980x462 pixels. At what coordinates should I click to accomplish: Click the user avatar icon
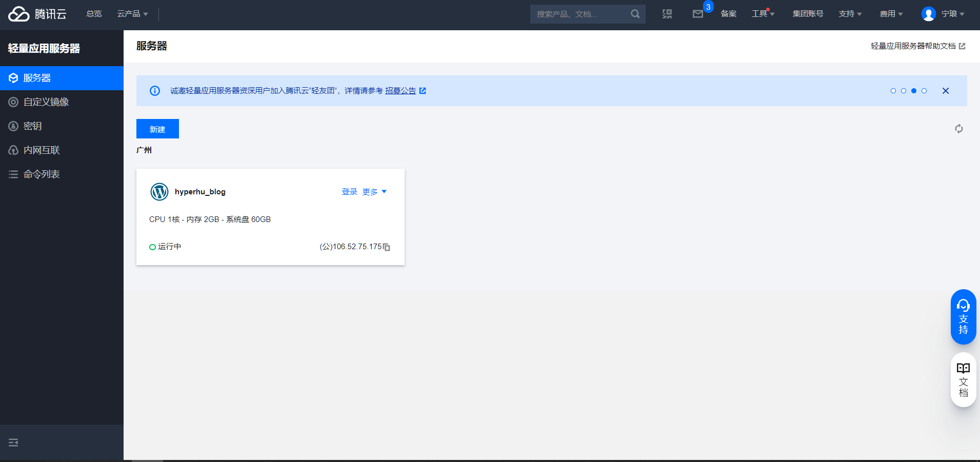coord(929,14)
